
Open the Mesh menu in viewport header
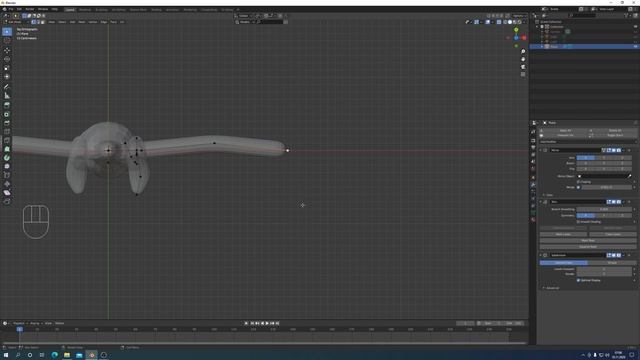tap(82, 22)
